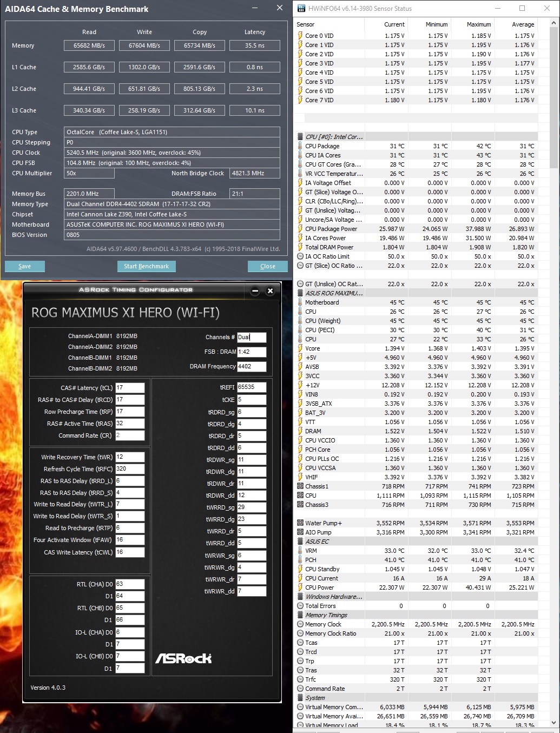Viewport: 560px width, 733px height.
Task: Click the FSB : DRAM ratio field
Action: tap(252, 352)
